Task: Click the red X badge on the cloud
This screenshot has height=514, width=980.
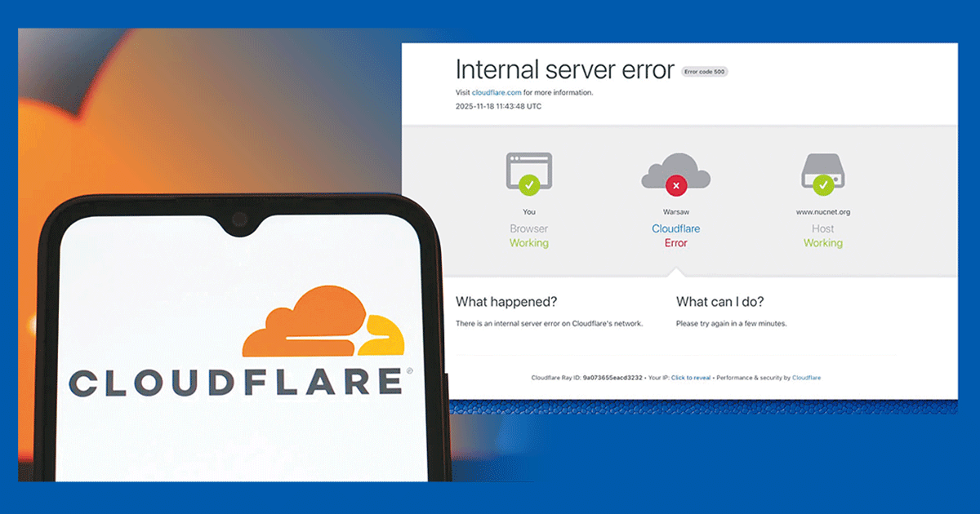Action: pyautogui.click(x=676, y=186)
